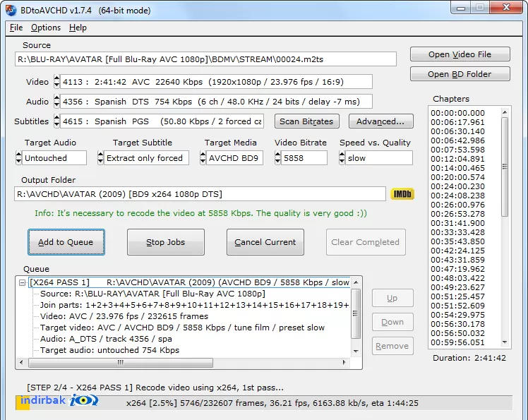Image resolution: width=528 pixels, height=420 pixels.
Task: Click the Stop Jobs button
Action: coord(166,242)
